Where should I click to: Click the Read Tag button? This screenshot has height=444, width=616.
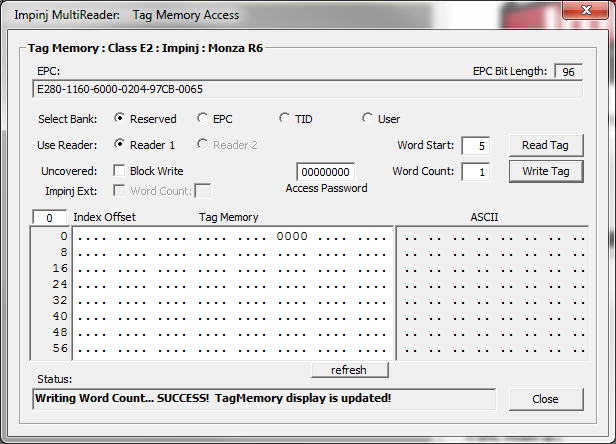(x=546, y=145)
